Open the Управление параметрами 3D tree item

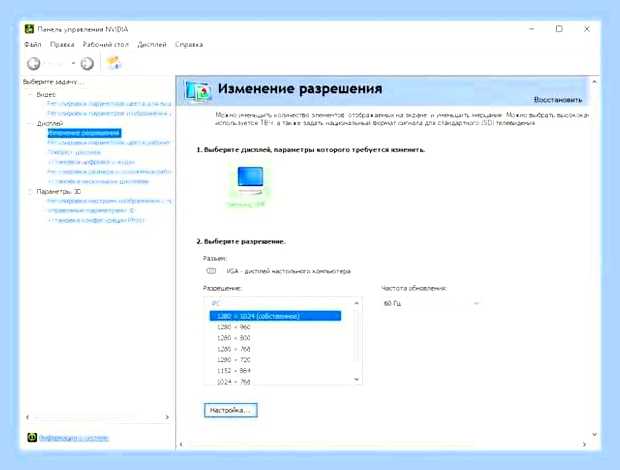(91, 211)
